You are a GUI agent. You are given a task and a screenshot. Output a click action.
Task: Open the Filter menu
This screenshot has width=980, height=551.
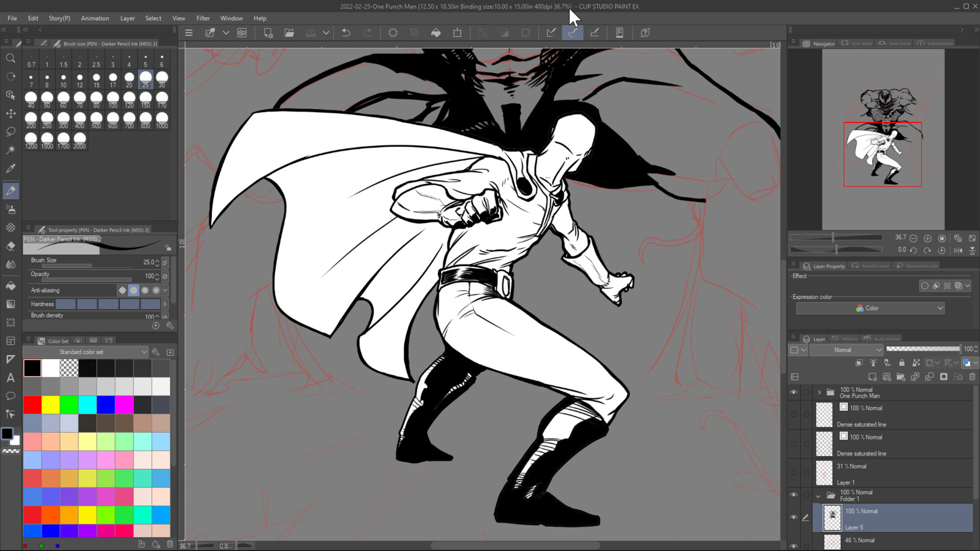(x=203, y=18)
